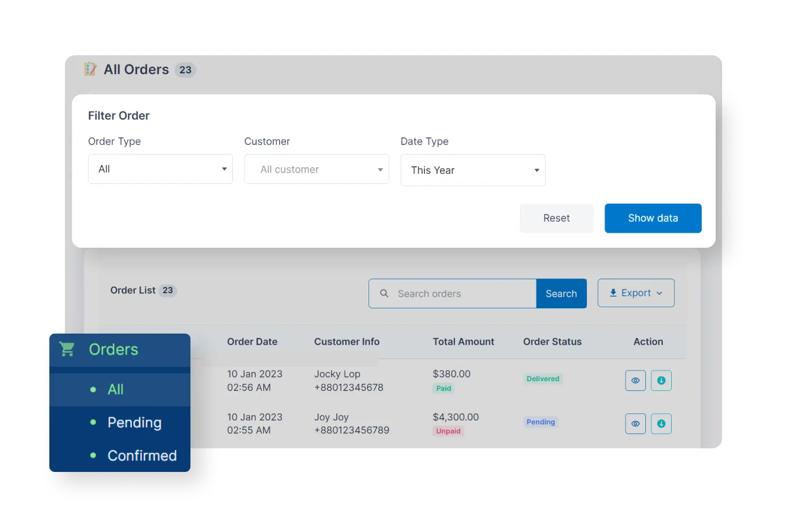The width and height of the screenshot is (787, 532).
Task: Open the Date Type This Year dropdown
Action: tap(473, 170)
